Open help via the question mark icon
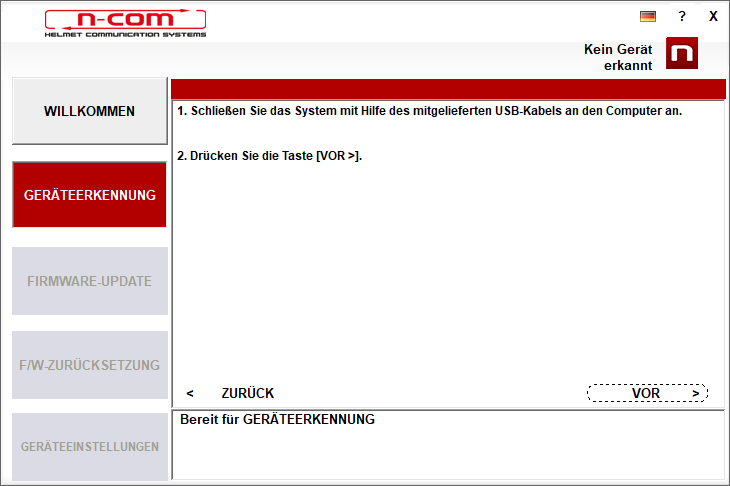 (x=682, y=16)
